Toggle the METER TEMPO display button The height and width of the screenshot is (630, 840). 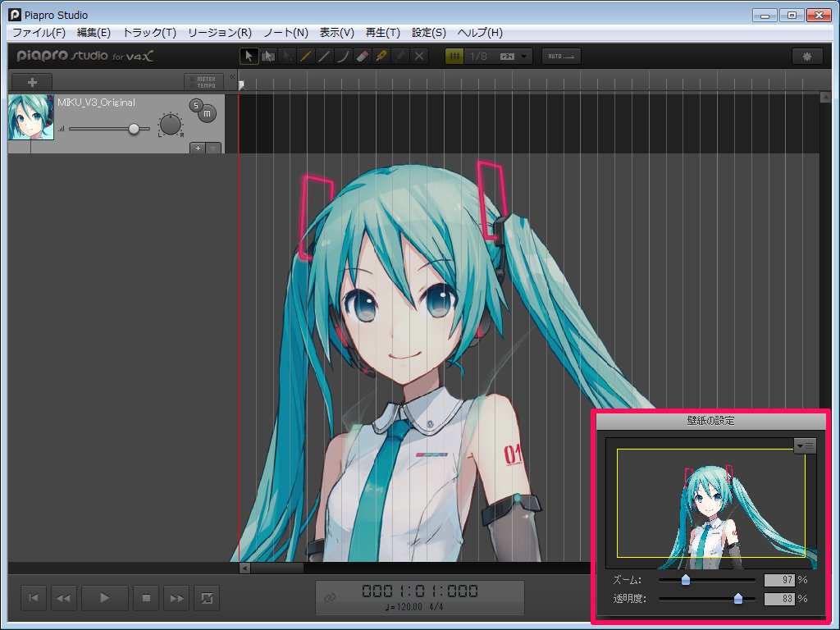tap(203, 82)
